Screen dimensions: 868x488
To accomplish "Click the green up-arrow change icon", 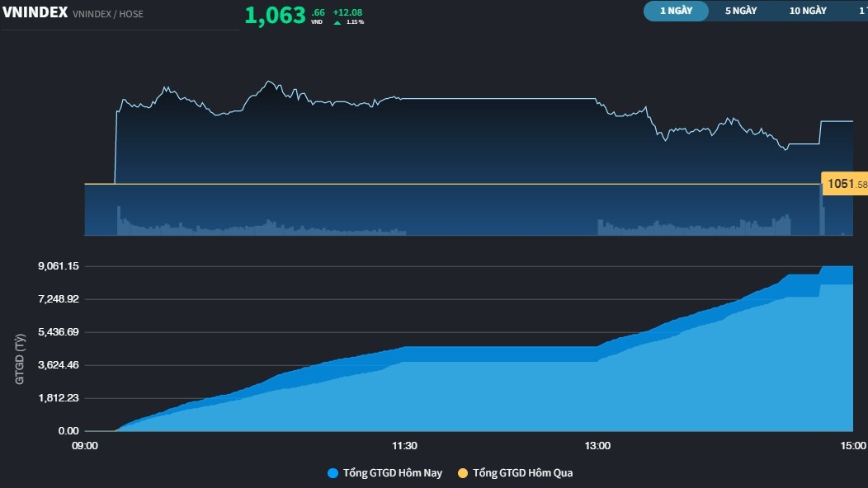I will pyautogui.click(x=337, y=23).
